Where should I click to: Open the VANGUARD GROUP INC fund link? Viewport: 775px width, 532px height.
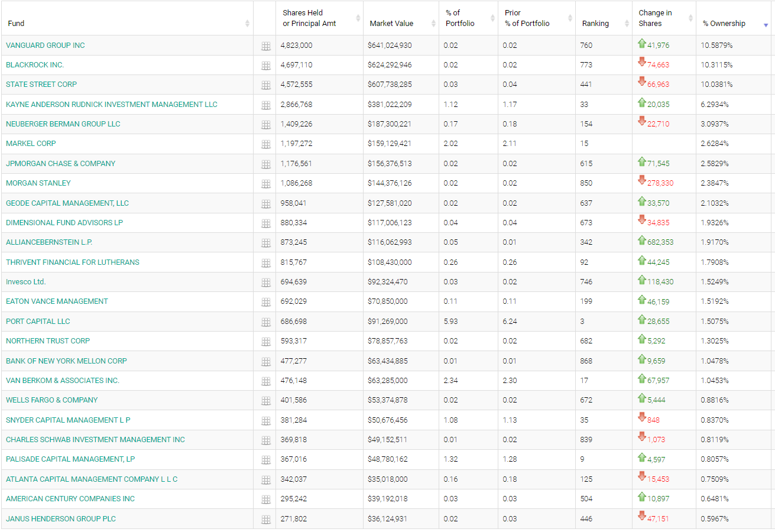[46, 46]
